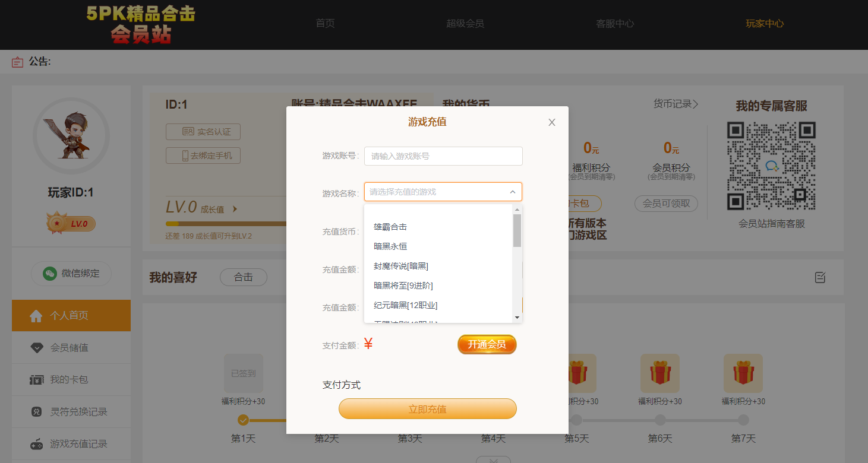
Task: Click the 实名认证 ID card button
Action: click(x=203, y=132)
